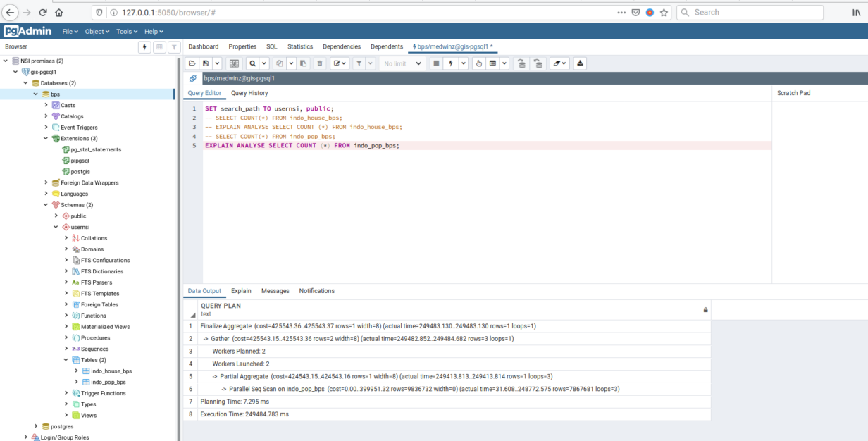Image resolution: width=868 pixels, height=441 pixels.
Task: Open a file using the folder icon
Action: [192, 63]
